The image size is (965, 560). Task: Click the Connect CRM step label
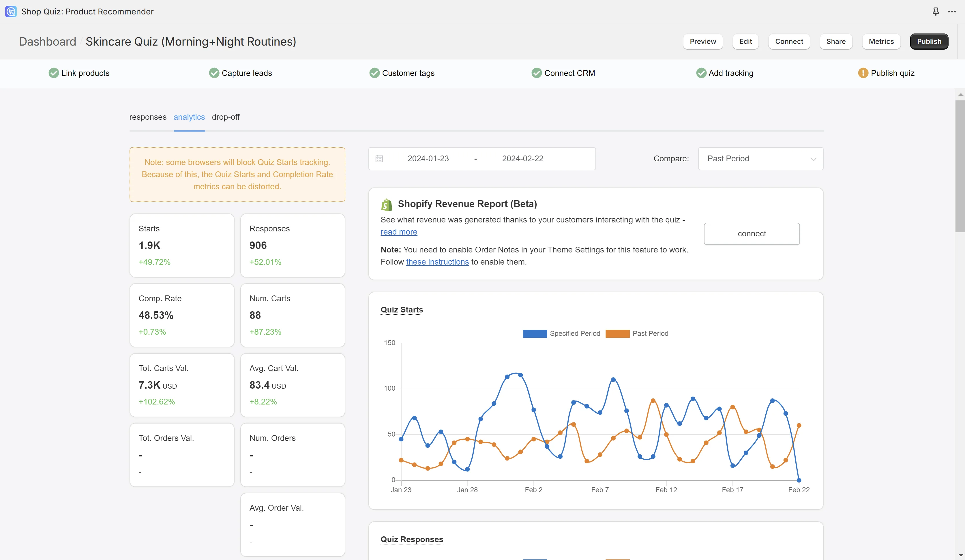[569, 73]
